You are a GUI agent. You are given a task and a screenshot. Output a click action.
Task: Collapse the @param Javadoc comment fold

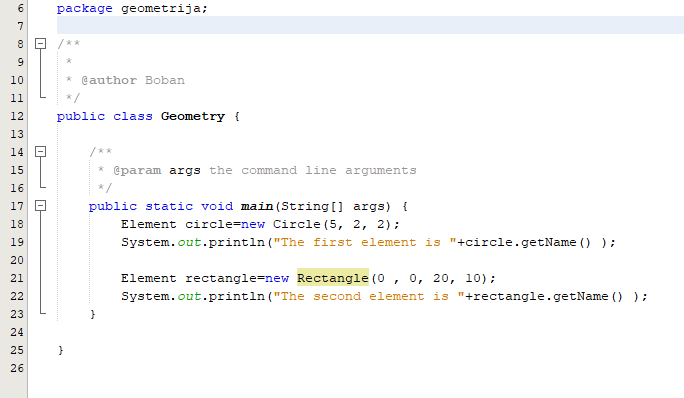tap(41, 152)
